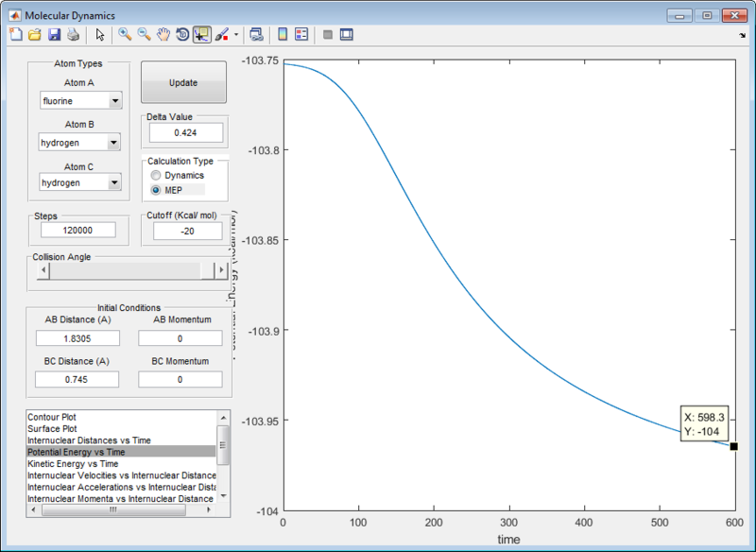Save figure using the floppy disk icon
The height and width of the screenshot is (552, 756).
click(54, 35)
